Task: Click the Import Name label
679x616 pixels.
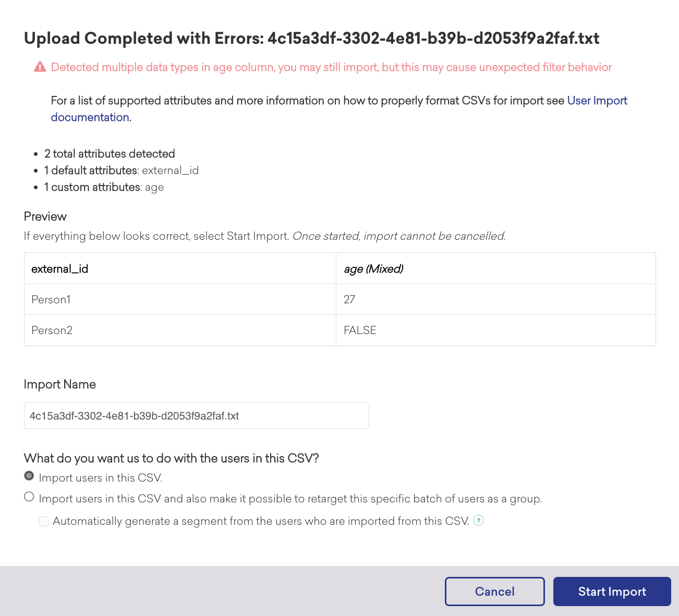Action: [x=60, y=384]
